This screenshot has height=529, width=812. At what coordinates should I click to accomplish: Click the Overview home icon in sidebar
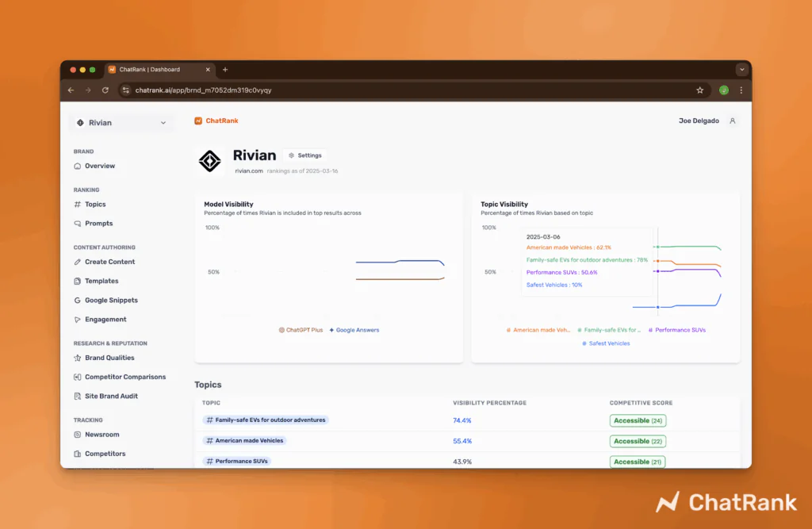(78, 167)
